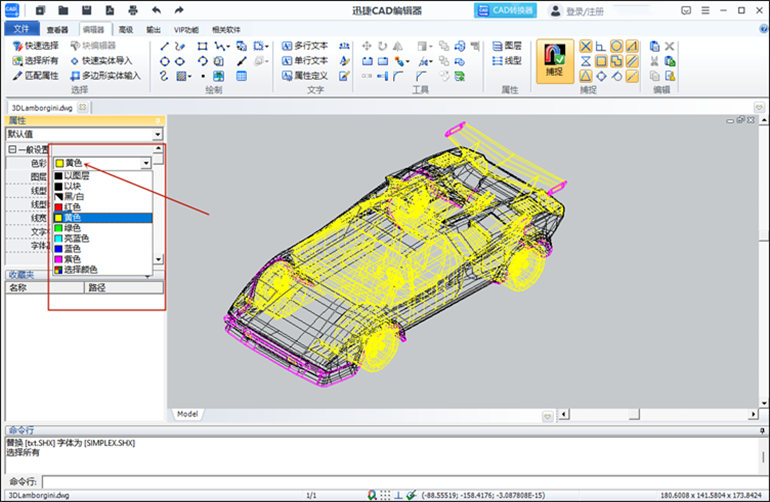
Task: Select the ellipse drawing tool icon
Action: click(180, 61)
